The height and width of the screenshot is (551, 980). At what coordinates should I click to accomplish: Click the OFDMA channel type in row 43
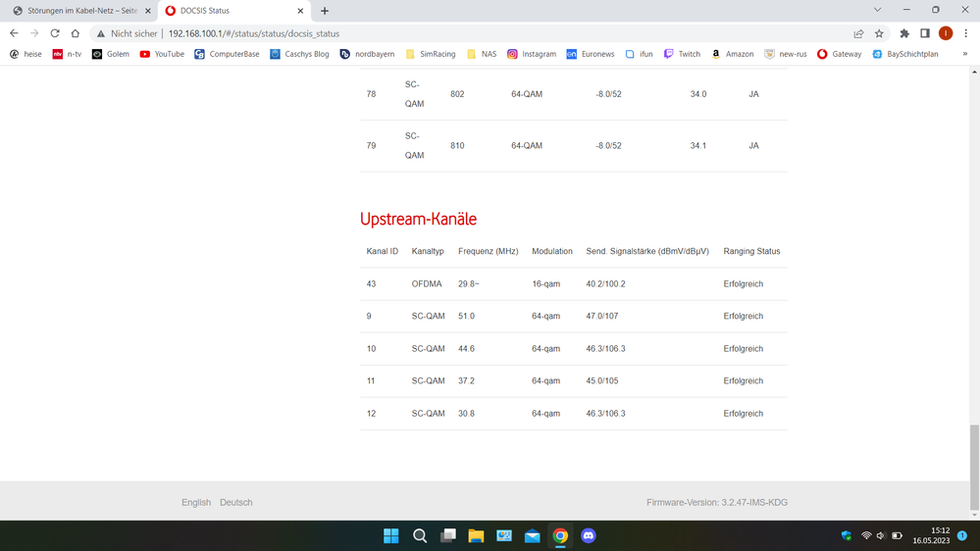(x=427, y=283)
